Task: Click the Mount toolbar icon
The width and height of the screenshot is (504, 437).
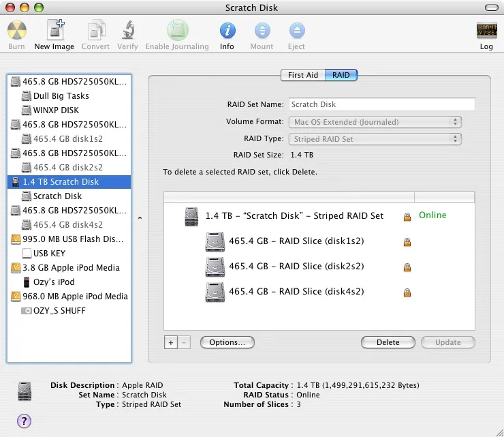Action: coord(262,31)
